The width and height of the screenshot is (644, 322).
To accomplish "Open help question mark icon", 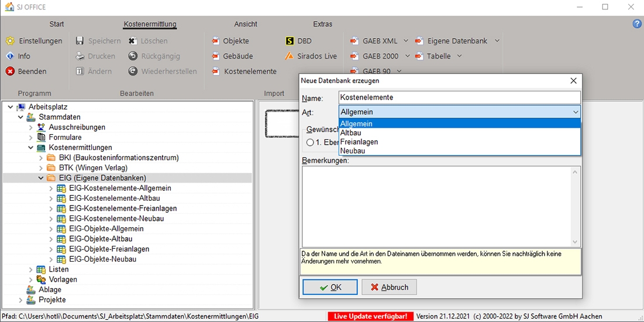I will 637,24.
